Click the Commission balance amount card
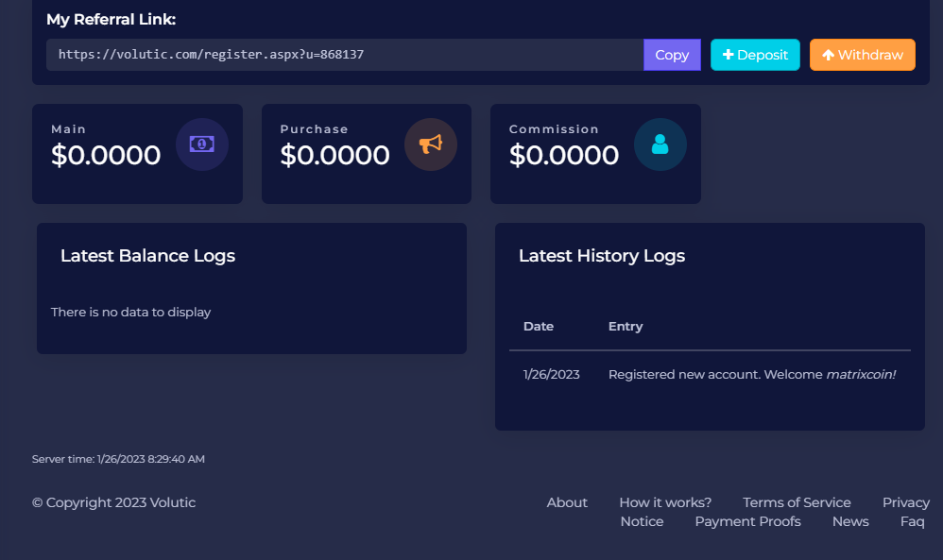 point(564,155)
